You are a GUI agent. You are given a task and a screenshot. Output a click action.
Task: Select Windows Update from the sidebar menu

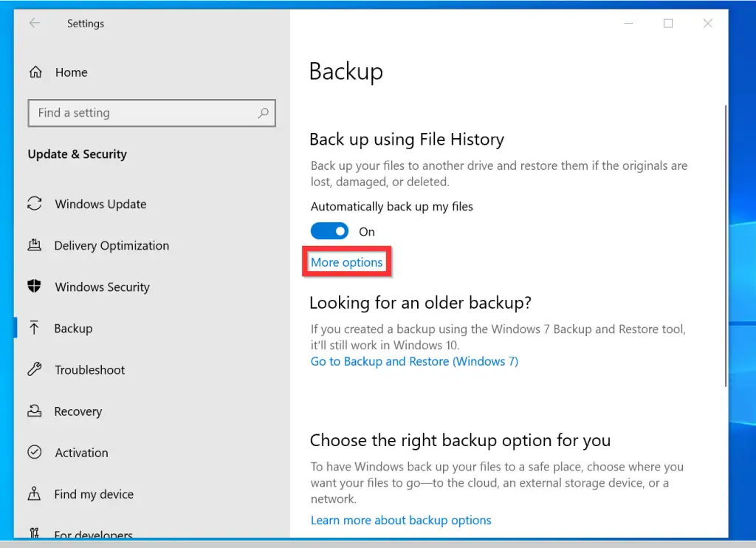pyautogui.click(x=100, y=204)
